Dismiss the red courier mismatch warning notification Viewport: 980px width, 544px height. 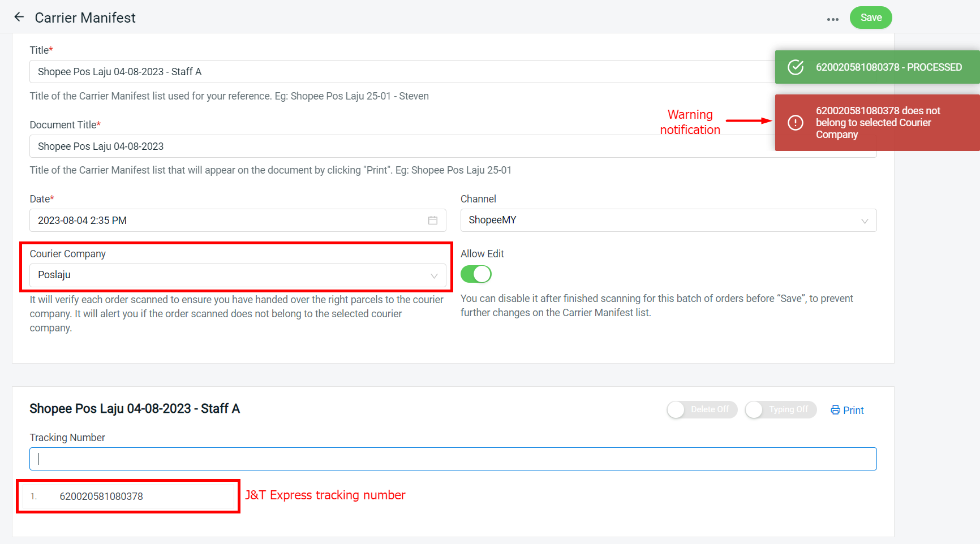878,123
